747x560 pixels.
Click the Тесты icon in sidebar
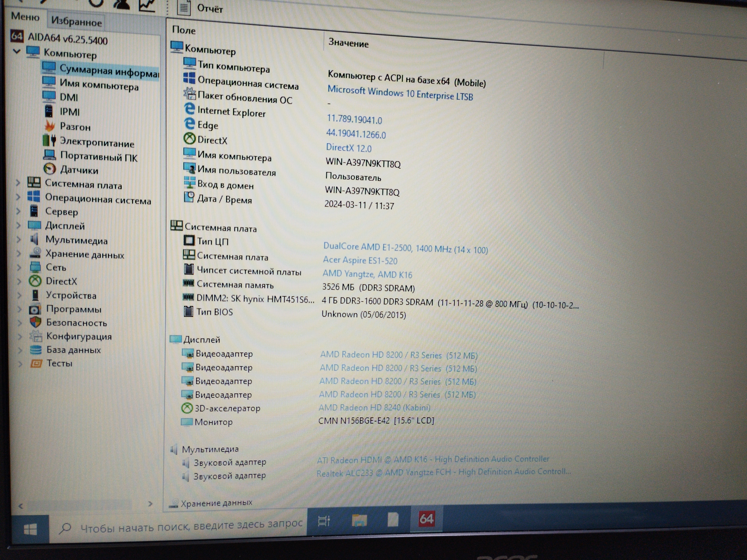pos(36,363)
